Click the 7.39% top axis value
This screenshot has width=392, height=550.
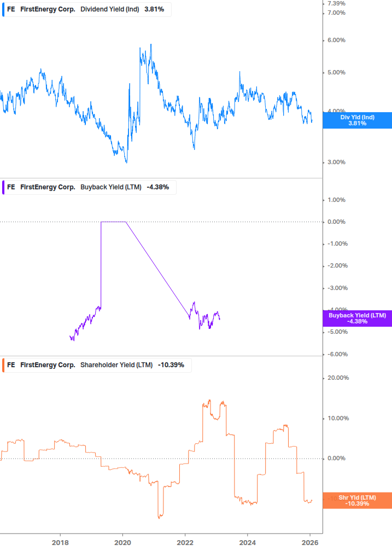tap(336, 3)
